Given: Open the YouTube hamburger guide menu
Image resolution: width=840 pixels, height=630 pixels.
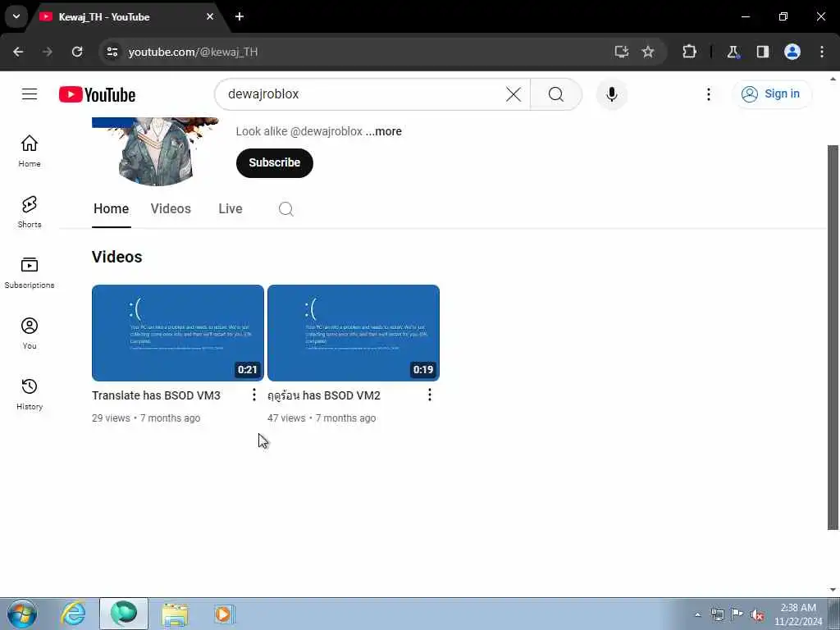Looking at the screenshot, I should pyautogui.click(x=30, y=94).
